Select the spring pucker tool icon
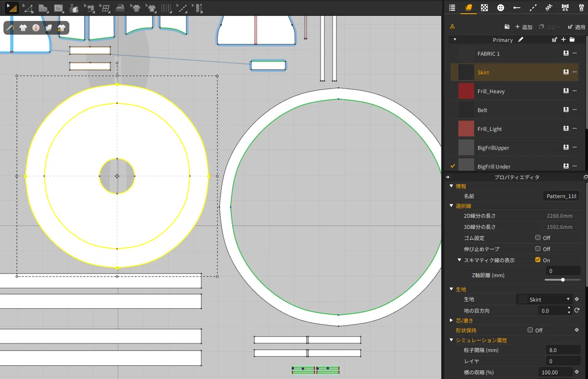This screenshot has width=588, height=379. tap(197, 8)
